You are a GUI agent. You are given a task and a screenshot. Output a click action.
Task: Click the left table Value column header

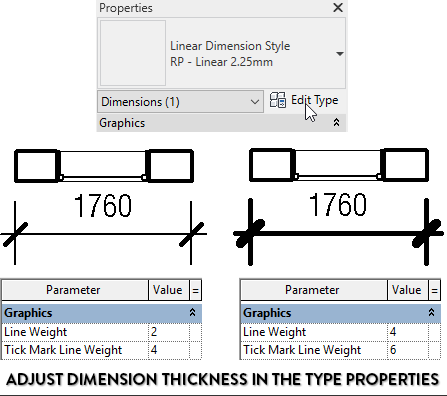coord(169,290)
